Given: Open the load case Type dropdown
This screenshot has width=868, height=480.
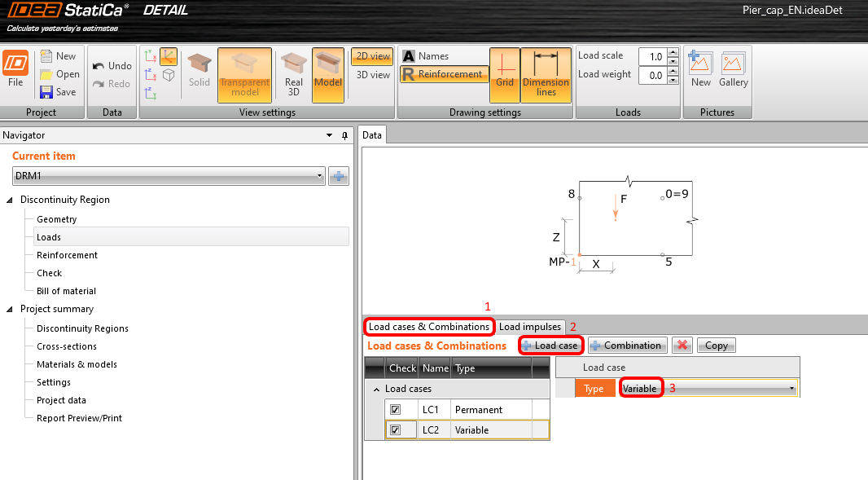Looking at the screenshot, I should coord(791,389).
